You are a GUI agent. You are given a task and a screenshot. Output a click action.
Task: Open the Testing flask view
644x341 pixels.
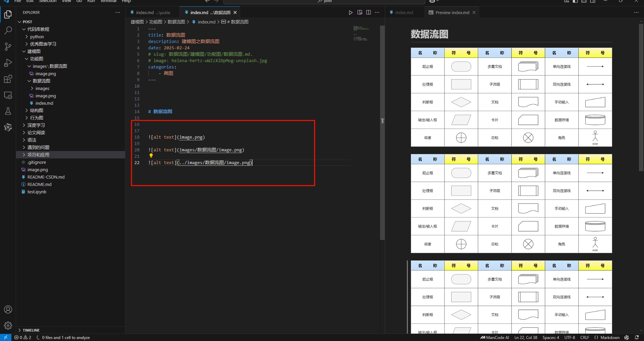[x=8, y=111]
